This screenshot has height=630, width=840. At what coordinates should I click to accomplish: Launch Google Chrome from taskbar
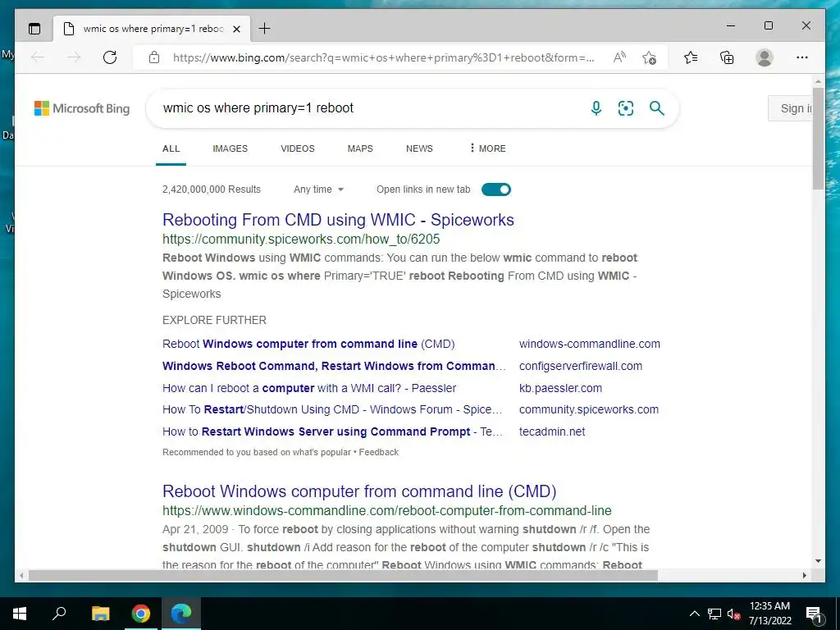[141, 614]
